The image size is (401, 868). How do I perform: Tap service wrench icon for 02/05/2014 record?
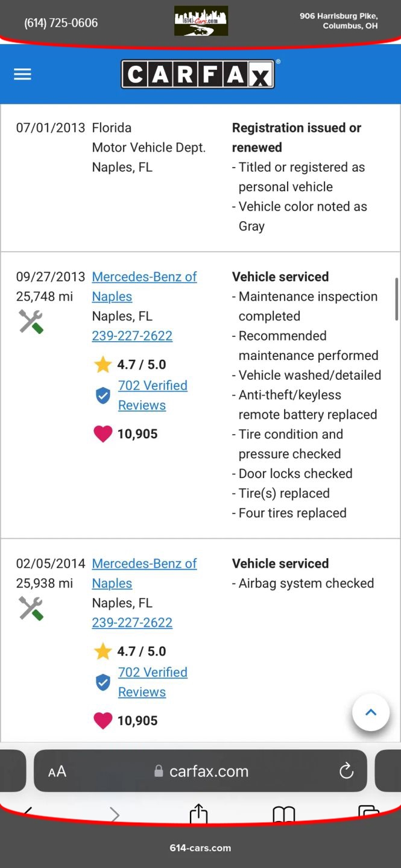(31, 608)
